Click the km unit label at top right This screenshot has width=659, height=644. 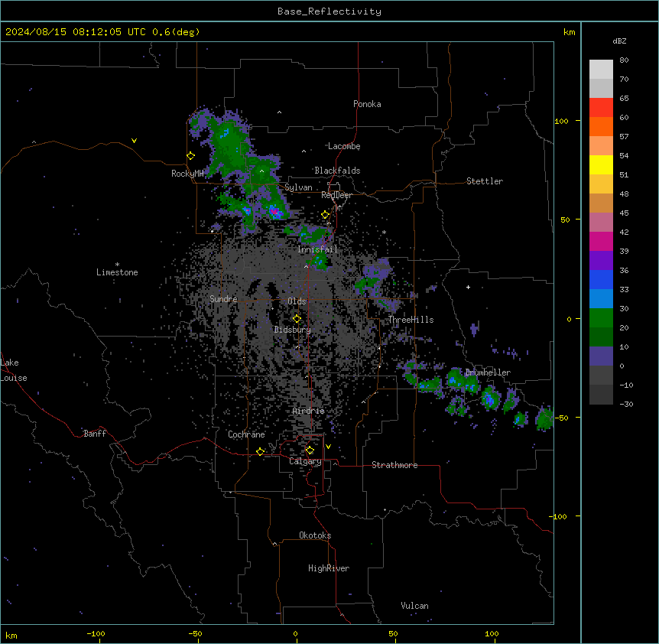(x=569, y=32)
